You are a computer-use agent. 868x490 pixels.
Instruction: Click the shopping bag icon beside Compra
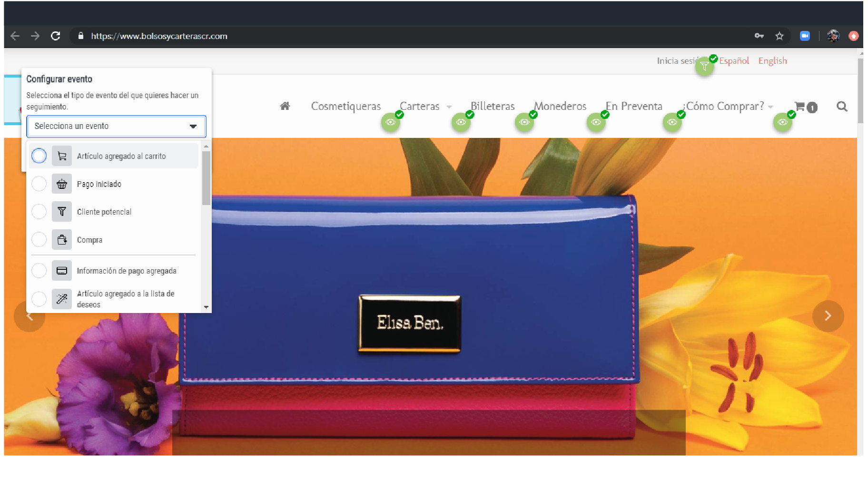pyautogui.click(x=62, y=240)
